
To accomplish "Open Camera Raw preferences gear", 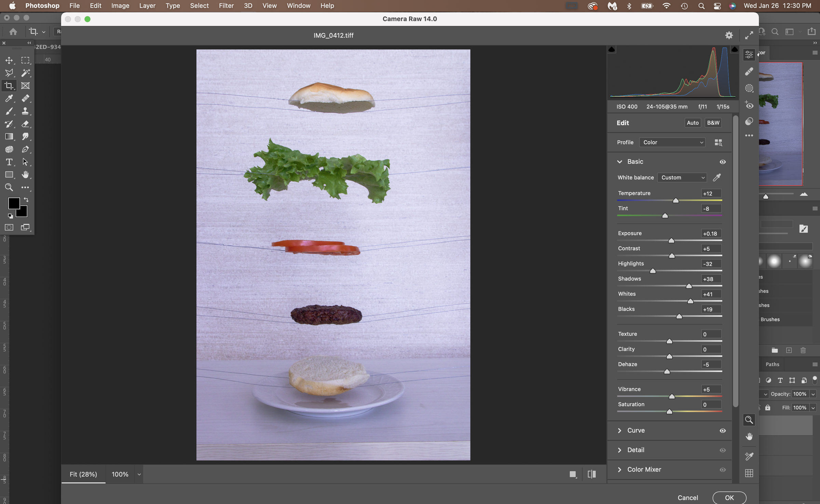I will point(728,35).
